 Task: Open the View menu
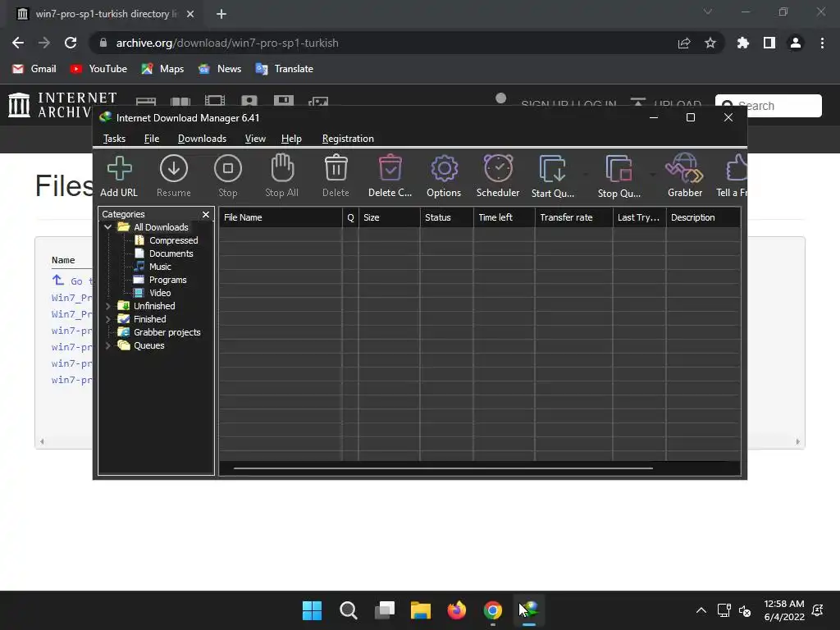255,139
